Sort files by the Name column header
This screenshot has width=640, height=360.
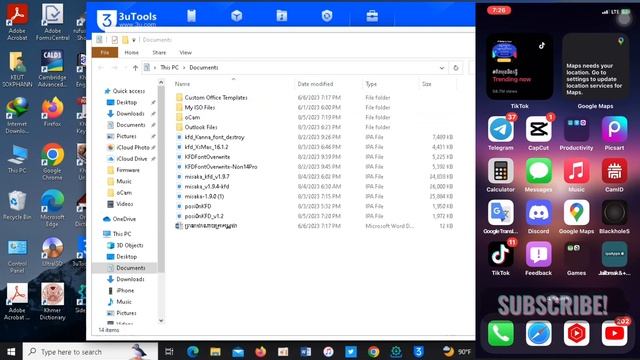[x=182, y=84]
